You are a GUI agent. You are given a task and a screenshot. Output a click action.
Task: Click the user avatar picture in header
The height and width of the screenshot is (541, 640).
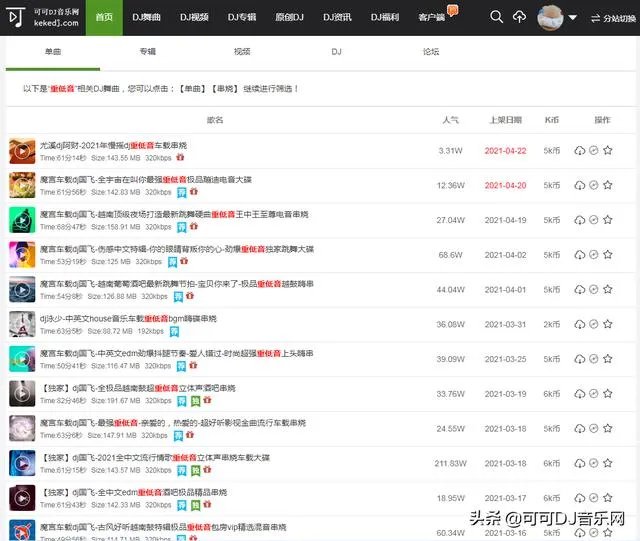point(551,18)
